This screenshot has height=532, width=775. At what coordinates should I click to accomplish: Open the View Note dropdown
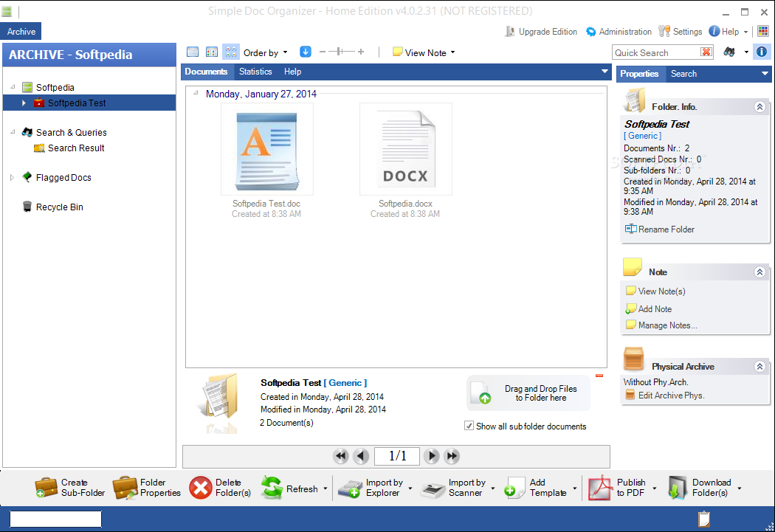point(424,52)
